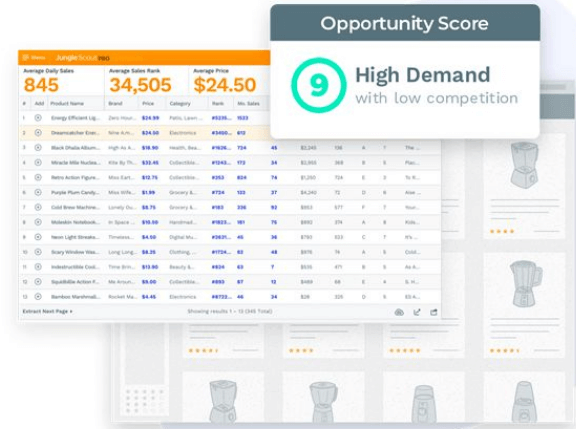
Task: Click the cloud download icon in footer
Action: (x=399, y=312)
